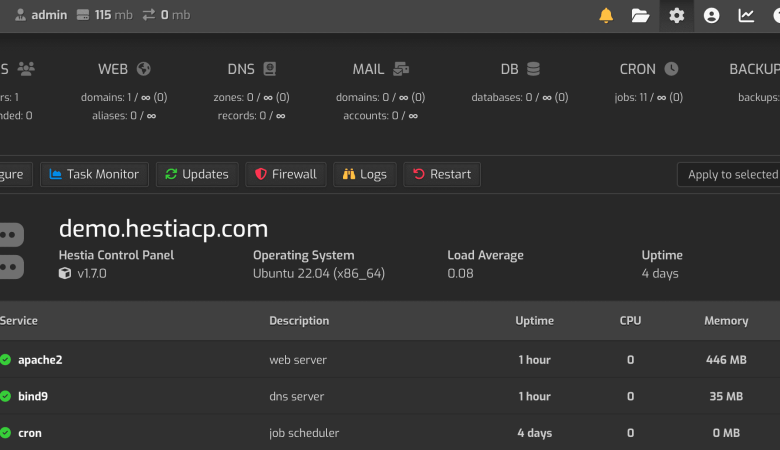Click the WEB globe icon
This screenshot has height=450, width=780.
[144, 69]
